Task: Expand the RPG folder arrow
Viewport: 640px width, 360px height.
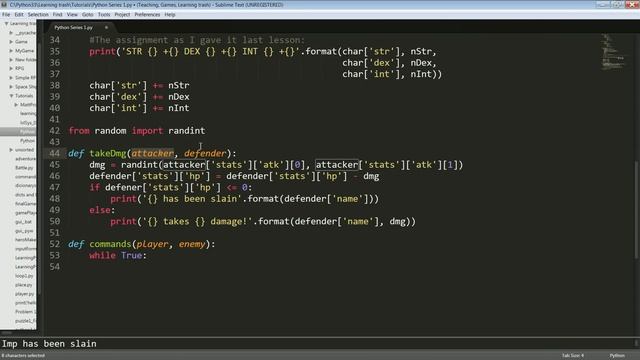Action: click(11, 69)
